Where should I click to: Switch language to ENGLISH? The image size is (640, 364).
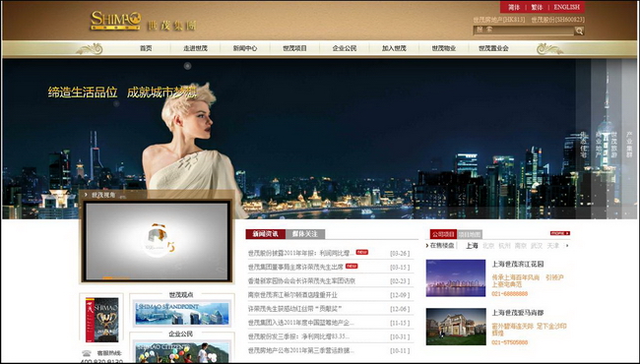[566, 7]
